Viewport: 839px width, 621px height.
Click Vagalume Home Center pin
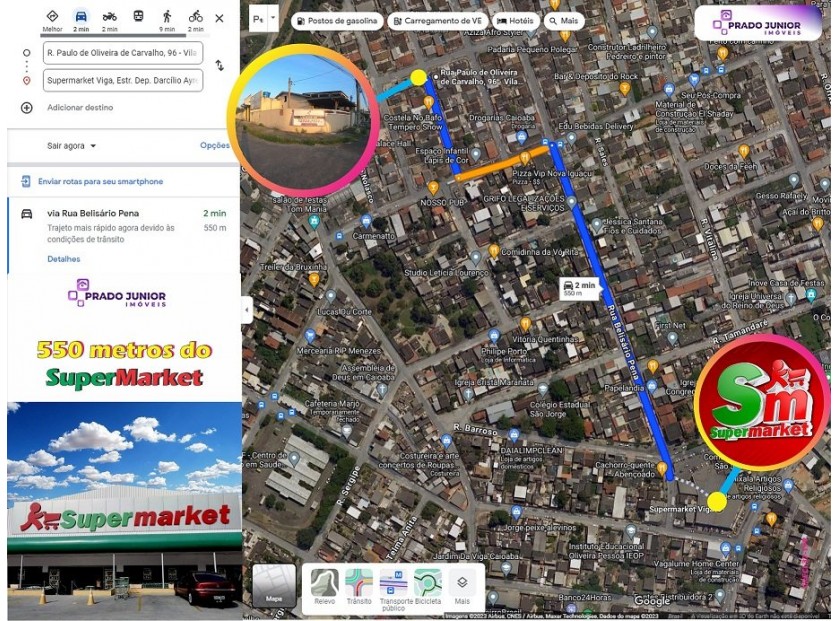[724, 550]
